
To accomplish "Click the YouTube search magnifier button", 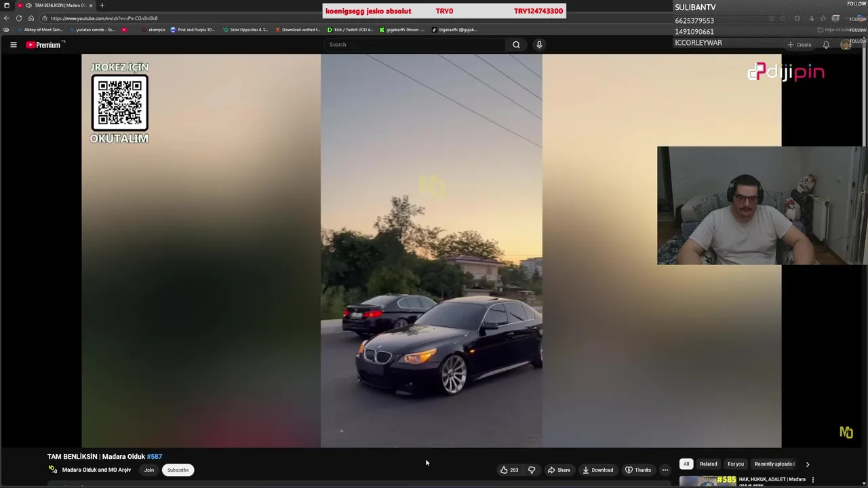I will (x=516, y=45).
